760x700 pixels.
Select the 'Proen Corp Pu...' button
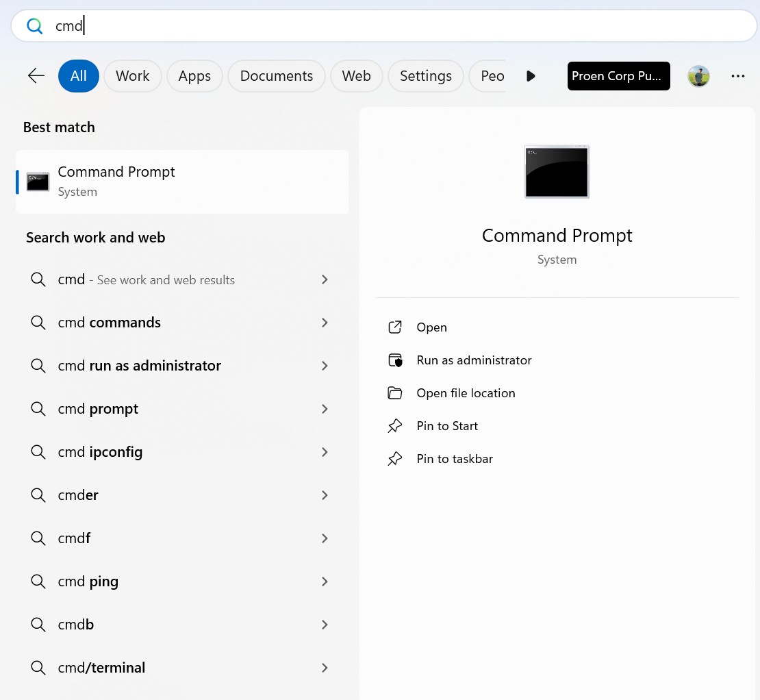(x=618, y=76)
